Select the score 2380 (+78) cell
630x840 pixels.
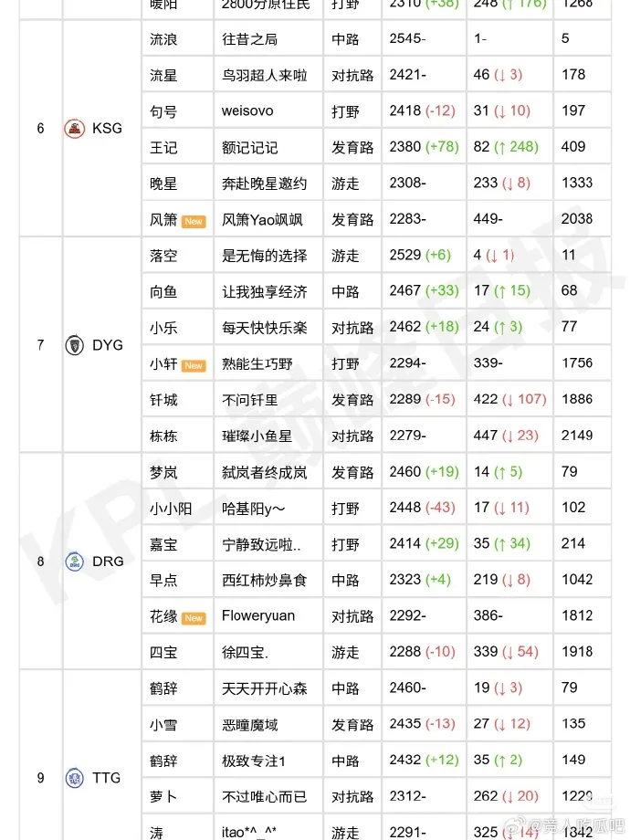(x=425, y=147)
